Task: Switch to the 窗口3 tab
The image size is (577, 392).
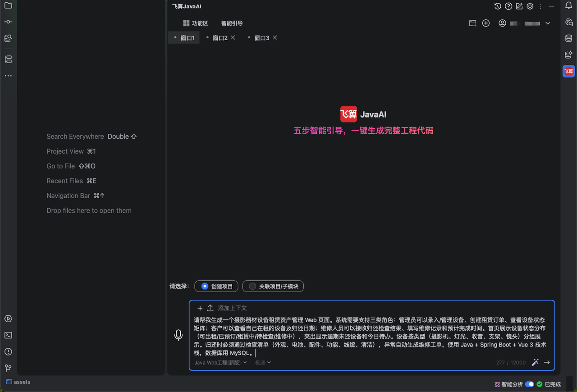Action: tap(261, 38)
